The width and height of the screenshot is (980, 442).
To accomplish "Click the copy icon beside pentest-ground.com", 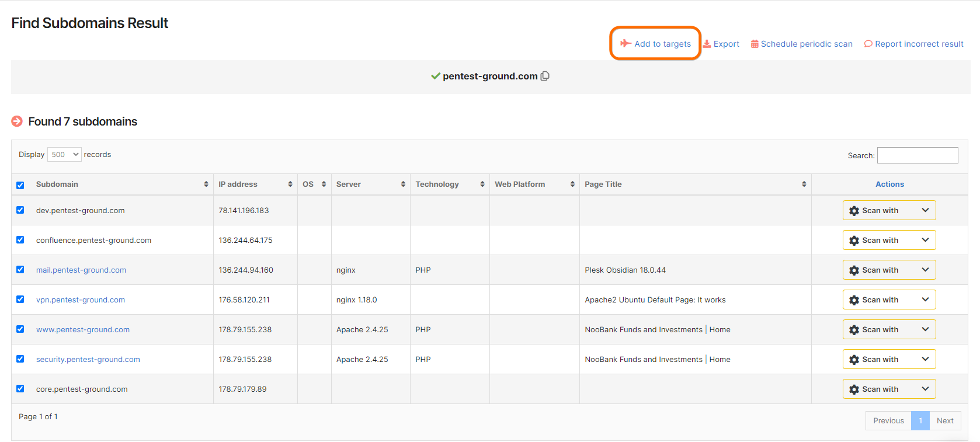I will pyautogui.click(x=545, y=76).
